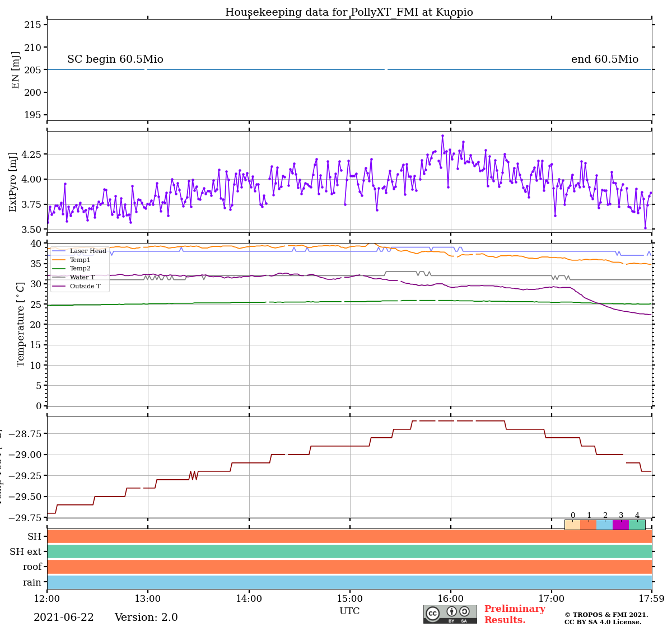This screenshot has height=627, width=672.
Task: Click the plot title Housekeeping data for PollyXT_FMI
Action: (x=349, y=12)
